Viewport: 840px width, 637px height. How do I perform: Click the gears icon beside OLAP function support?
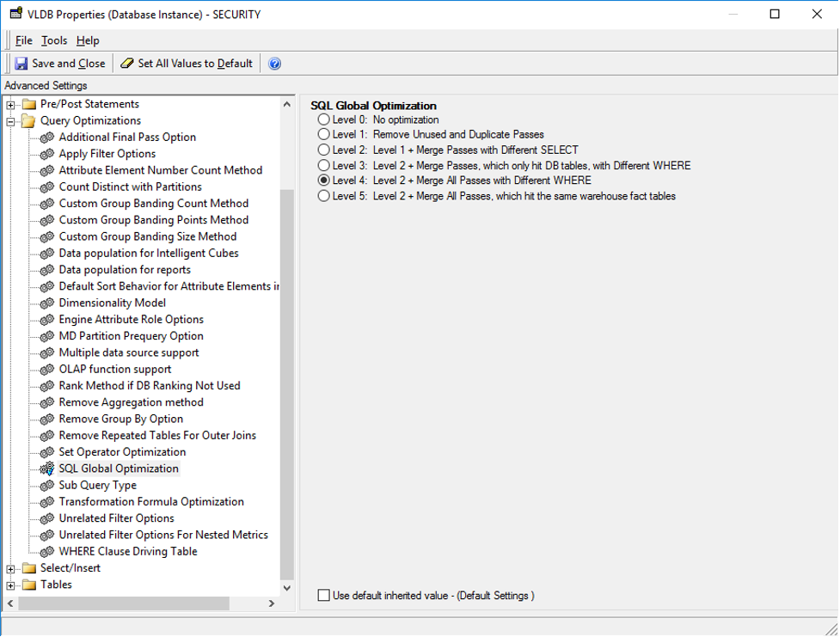pos(46,369)
